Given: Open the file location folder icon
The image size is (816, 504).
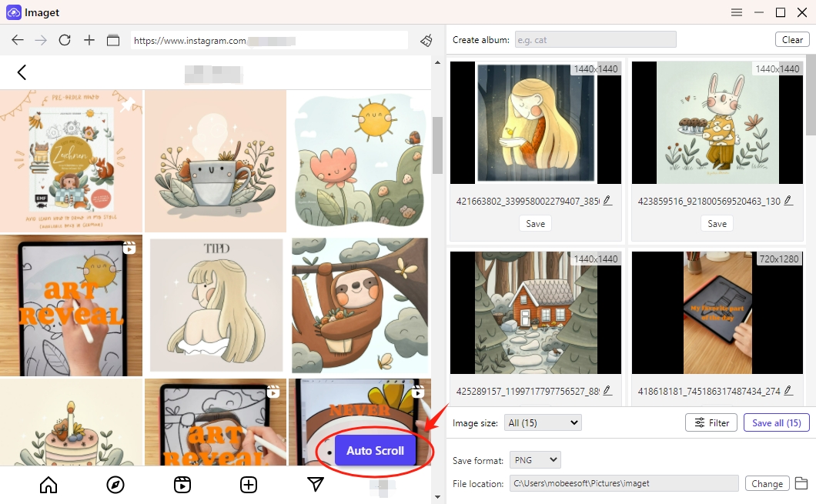Looking at the screenshot, I should (801, 483).
